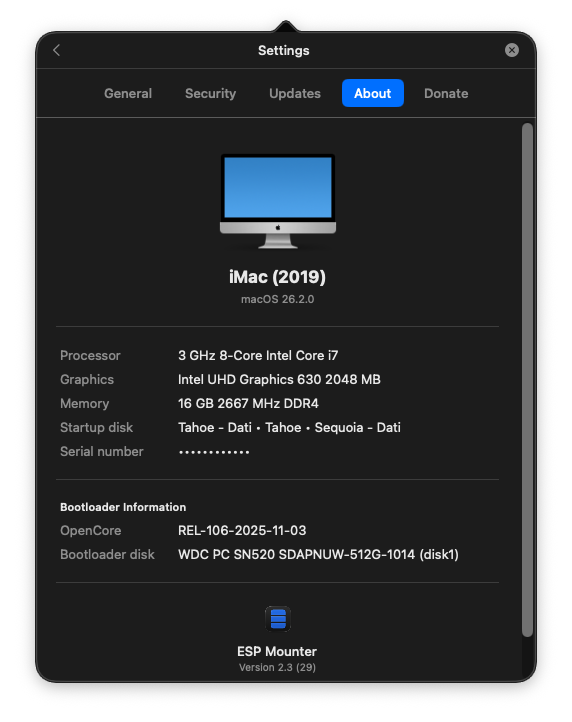Click the Processor label
Image resolution: width=572 pixels, height=722 pixels.
pos(90,355)
